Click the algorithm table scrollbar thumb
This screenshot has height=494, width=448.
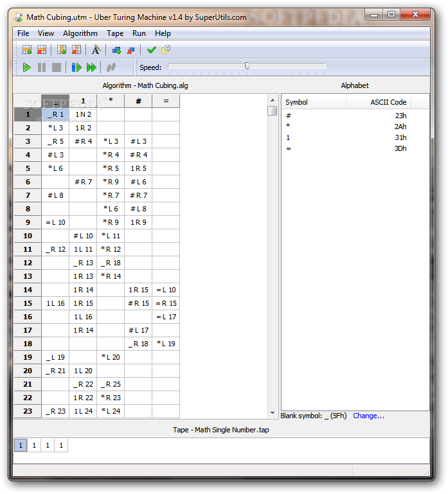click(x=273, y=111)
